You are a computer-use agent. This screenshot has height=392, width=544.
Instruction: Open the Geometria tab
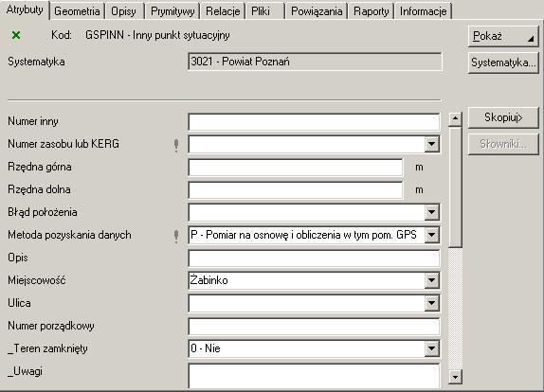(x=77, y=11)
